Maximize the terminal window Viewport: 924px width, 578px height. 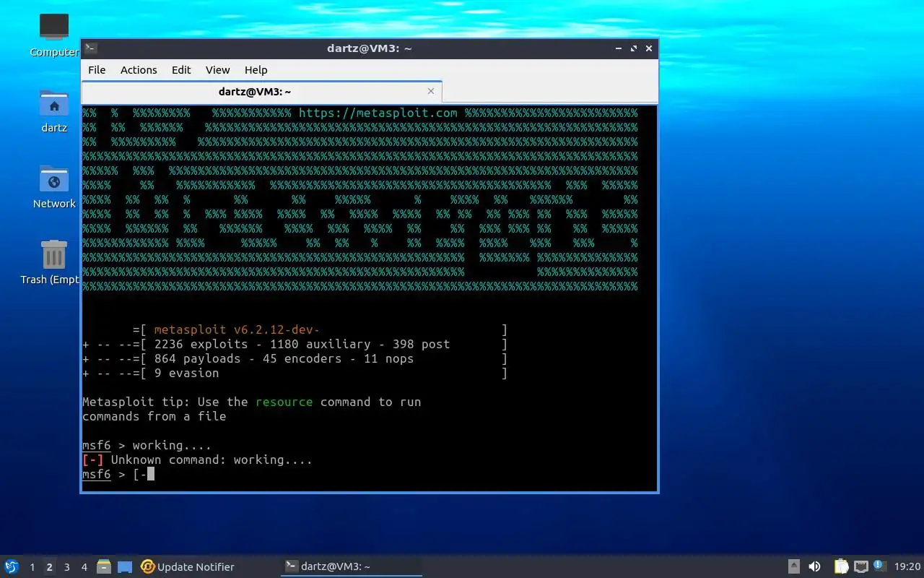634,48
